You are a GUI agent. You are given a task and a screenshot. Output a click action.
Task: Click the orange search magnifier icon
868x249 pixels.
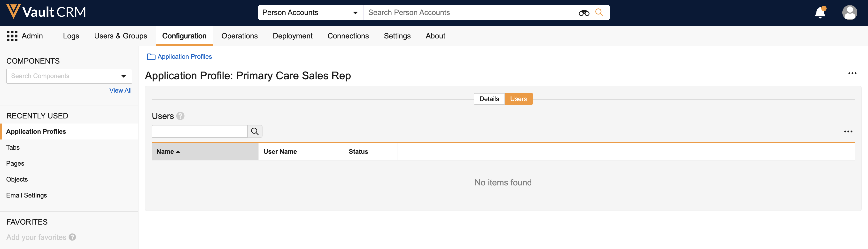(599, 13)
